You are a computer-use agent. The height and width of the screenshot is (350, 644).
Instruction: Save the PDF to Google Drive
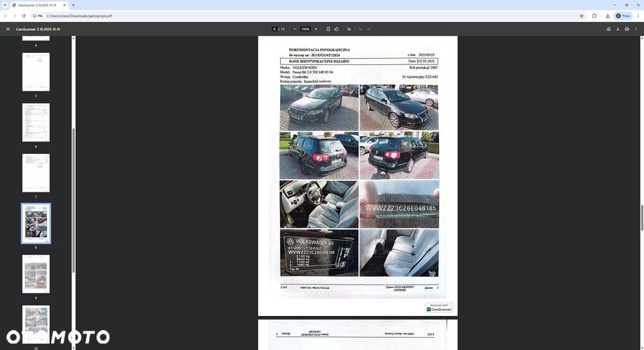[x=609, y=29]
